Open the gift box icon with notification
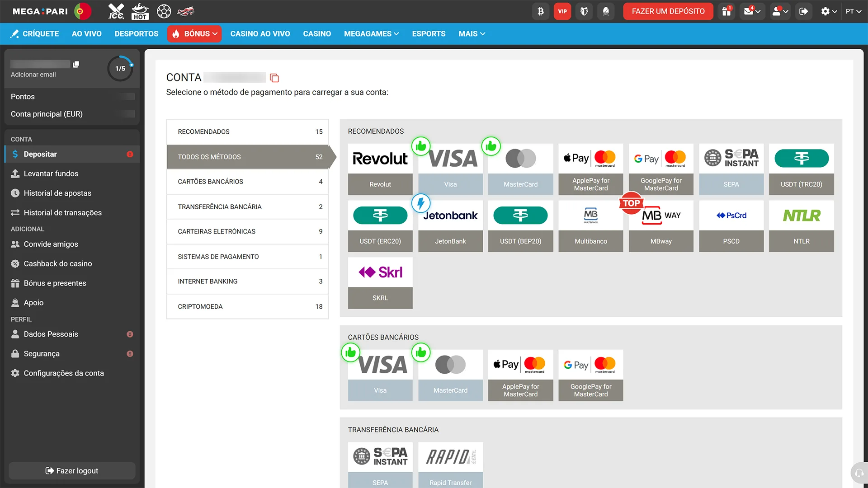The height and width of the screenshot is (488, 868). [x=726, y=11]
